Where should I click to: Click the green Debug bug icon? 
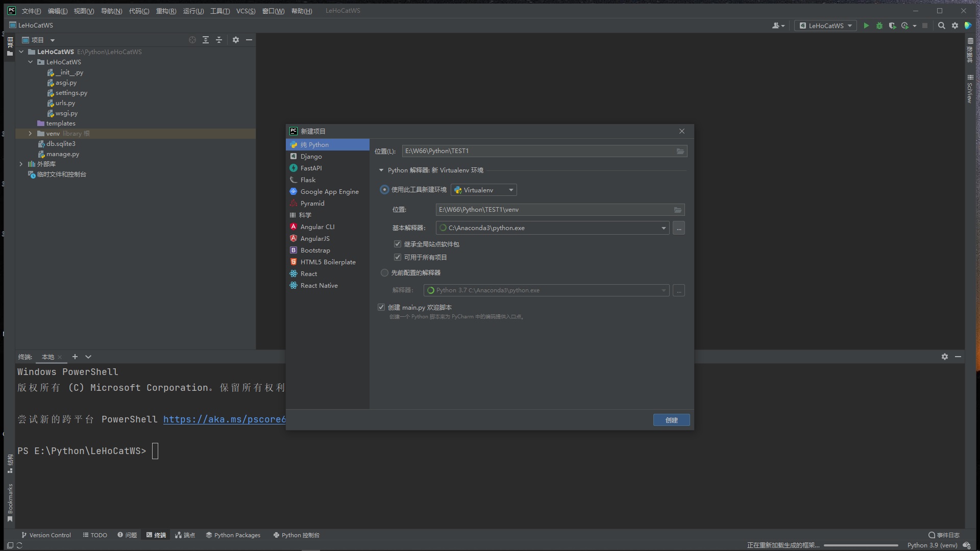879,26
